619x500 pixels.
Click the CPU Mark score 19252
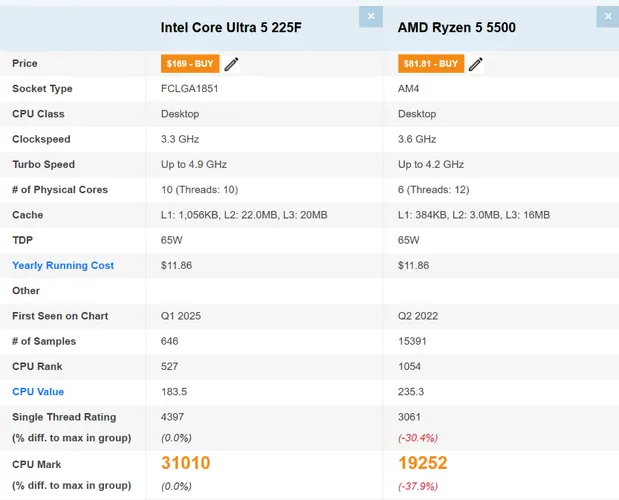click(422, 463)
